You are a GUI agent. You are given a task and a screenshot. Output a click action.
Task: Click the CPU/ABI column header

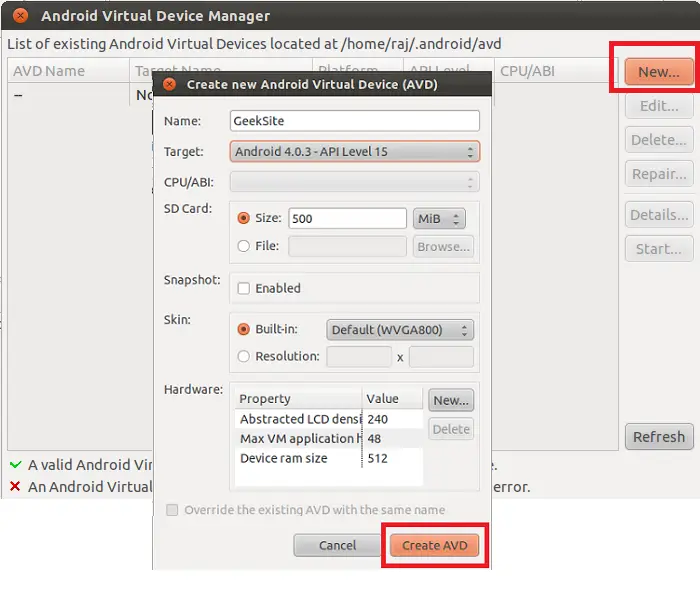[x=556, y=71]
